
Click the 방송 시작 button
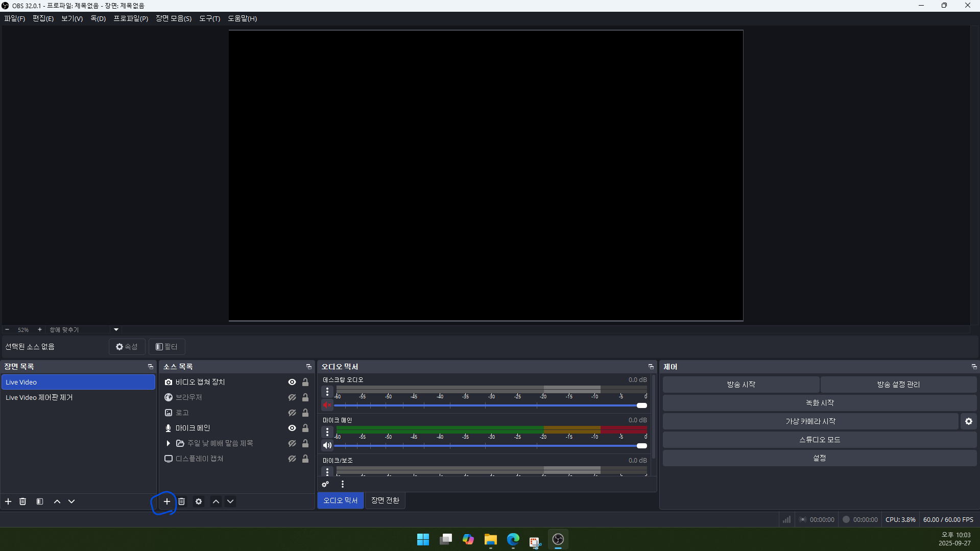740,385
